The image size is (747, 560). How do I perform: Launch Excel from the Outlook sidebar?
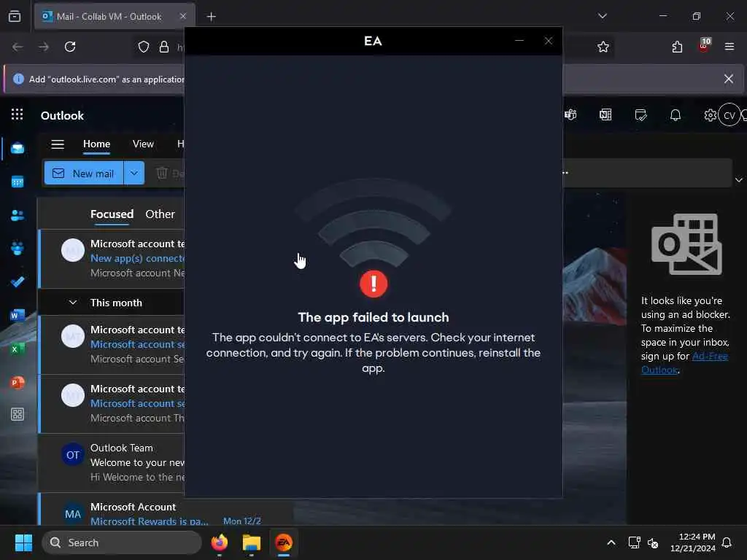pos(18,349)
